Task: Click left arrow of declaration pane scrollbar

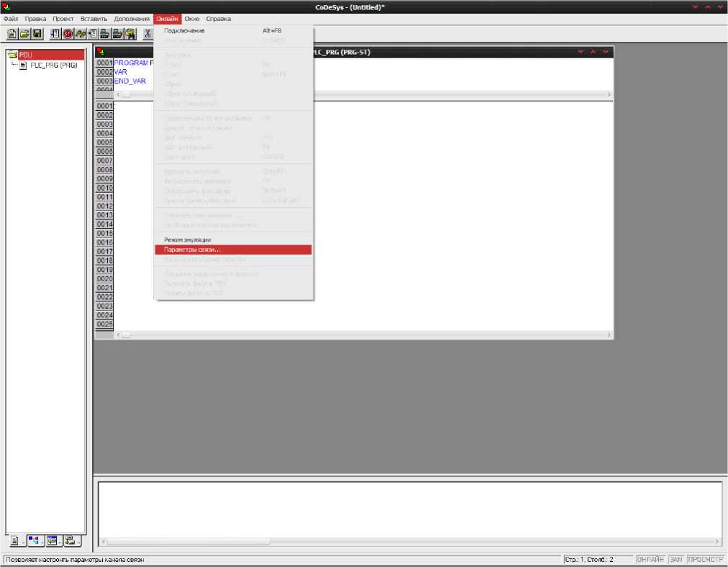Action: pos(118,95)
